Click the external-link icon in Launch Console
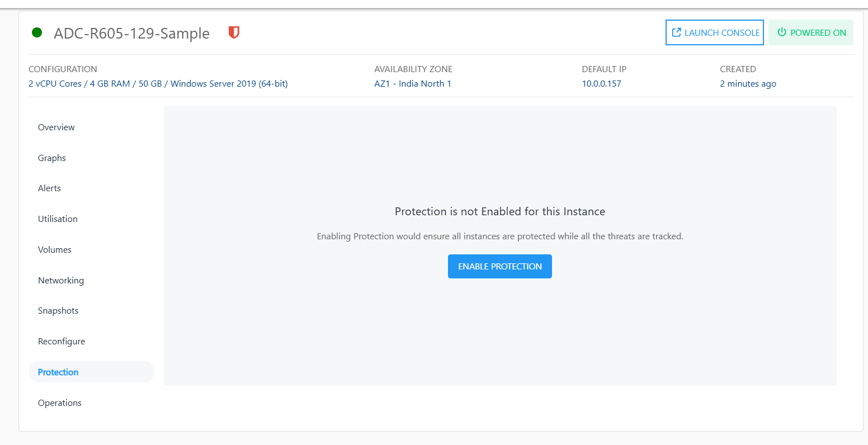This screenshot has height=445, width=868. [677, 32]
